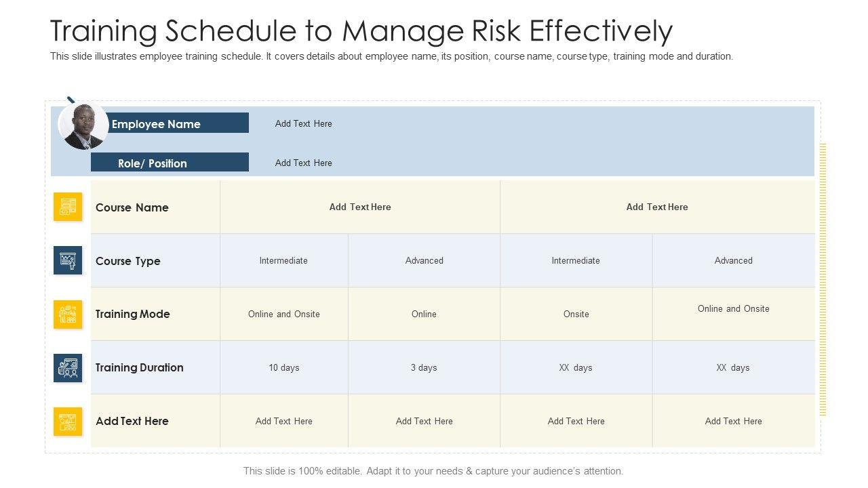Select the Employee Name header label
The image size is (868, 488).
pyautogui.click(x=156, y=124)
